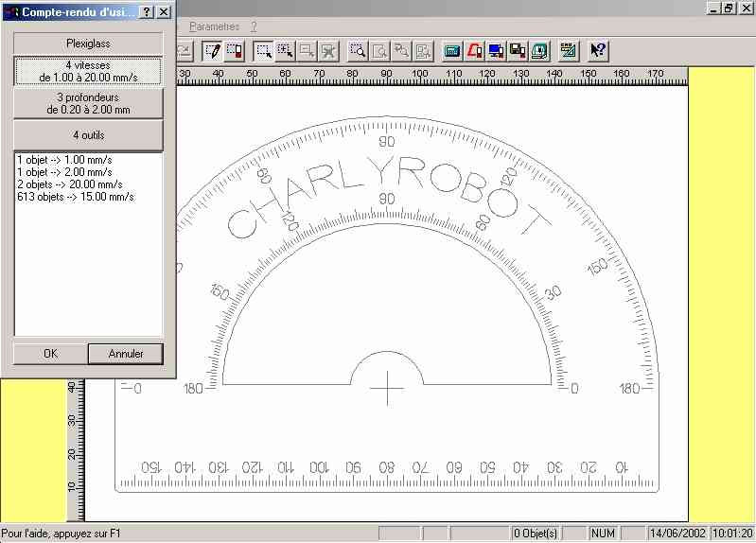Viewport: 756px width, 543px height.
Task: Click the greyed zoom all objects icon
Action: (423, 51)
